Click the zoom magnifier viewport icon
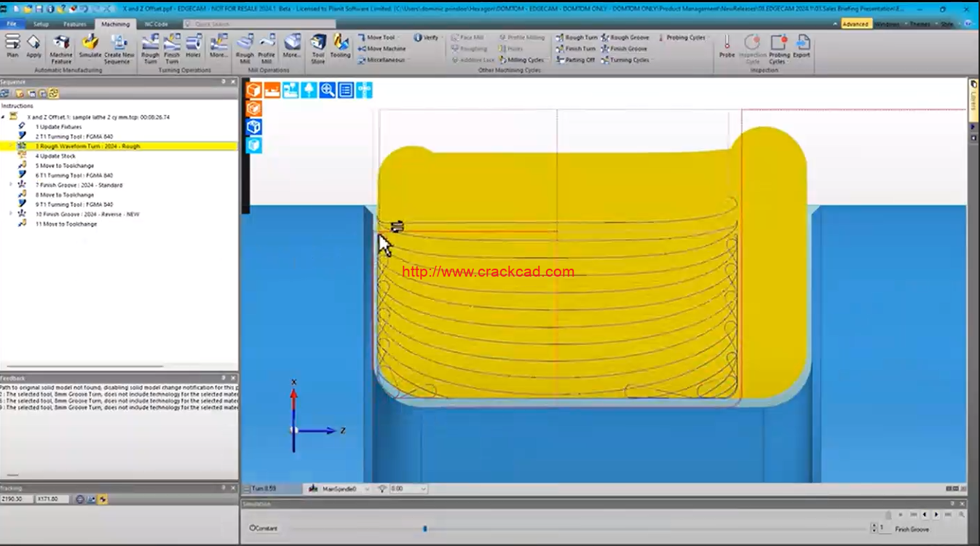The width and height of the screenshot is (980, 546). click(x=328, y=90)
